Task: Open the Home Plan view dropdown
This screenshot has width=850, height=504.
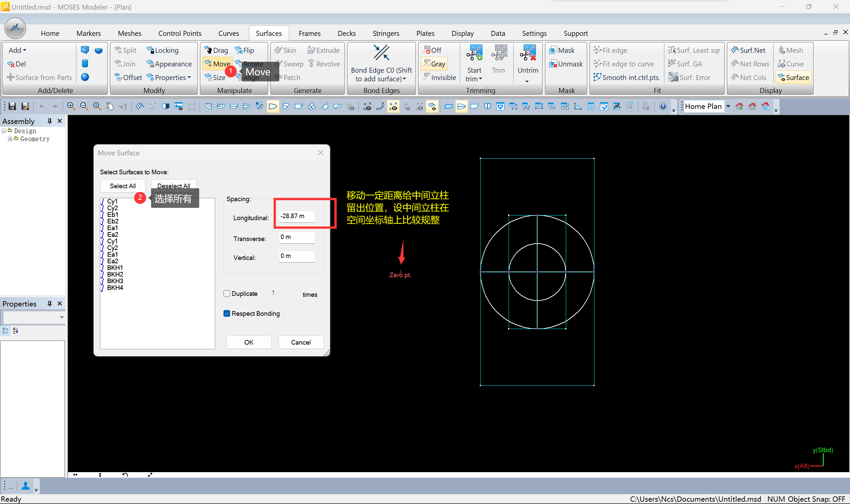Action: click(x=728, y=107)
